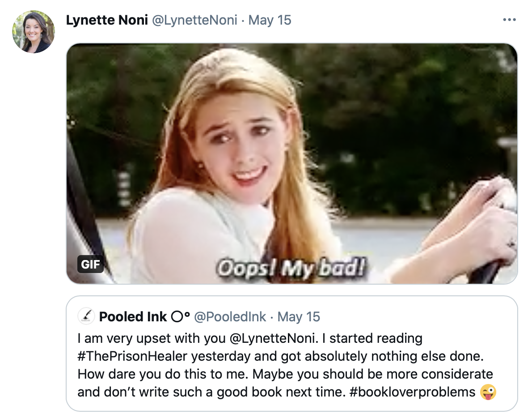Open the Lynette Noni display name

107,20
